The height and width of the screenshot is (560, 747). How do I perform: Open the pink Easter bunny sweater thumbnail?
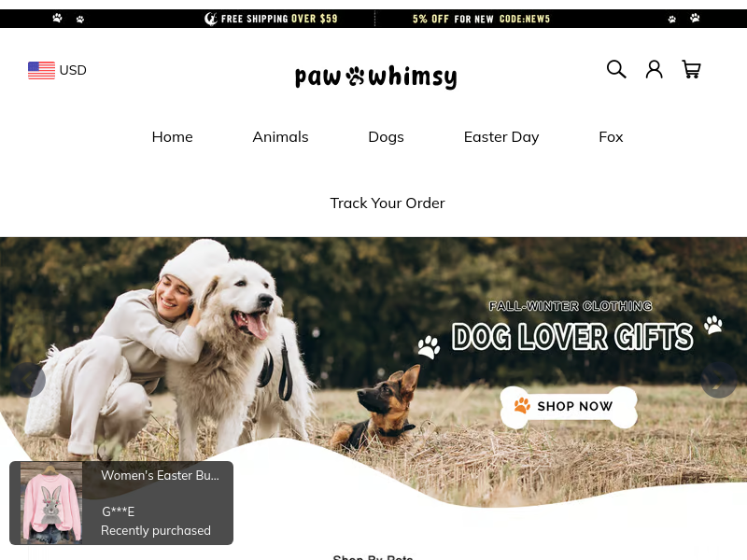click(51, 503)
